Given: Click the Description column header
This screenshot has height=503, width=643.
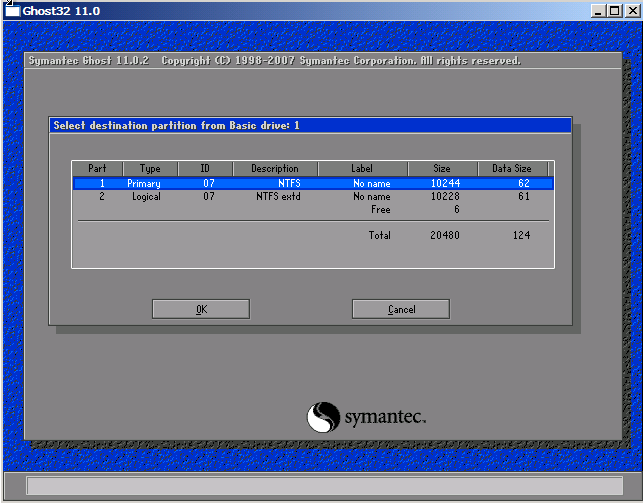Looking at the screenshot, I should click(x=275, y=168).
